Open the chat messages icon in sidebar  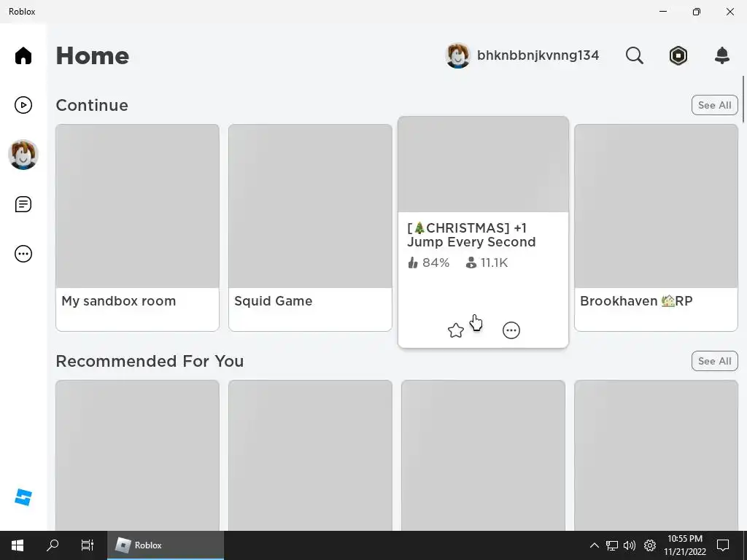pos(23,204)
